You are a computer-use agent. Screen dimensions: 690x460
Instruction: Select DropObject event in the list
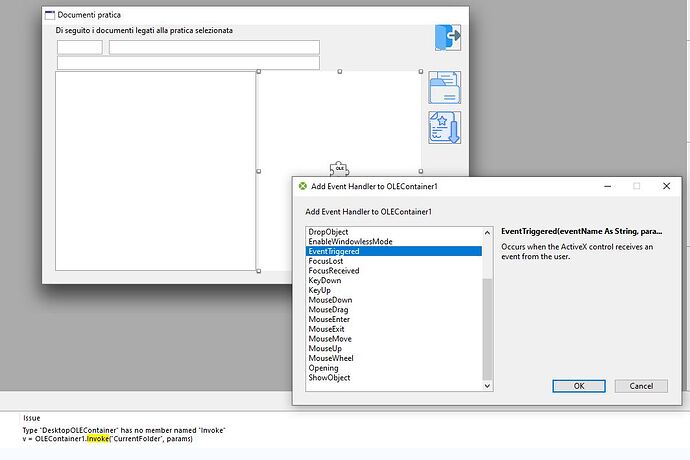tap(329, 232)
